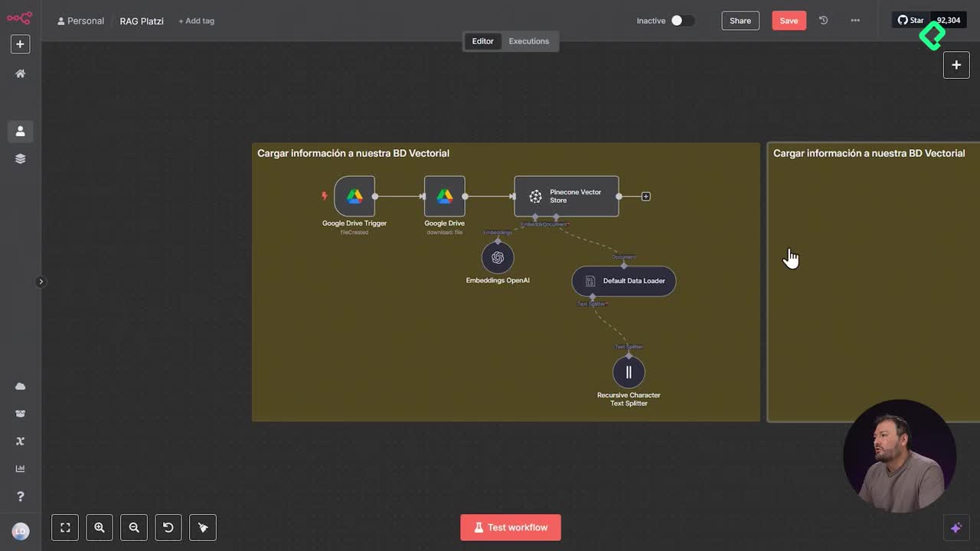Add a tag to the workflow
This screenshot has width=980, height=551.
pyautogui.click(x=196, y=21)
